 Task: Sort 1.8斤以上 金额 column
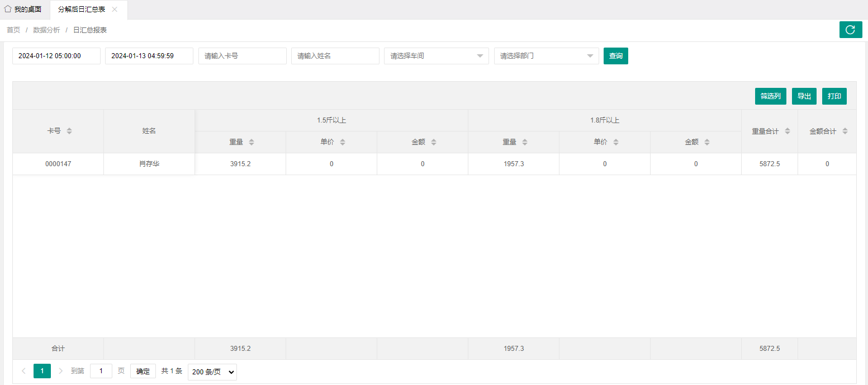point(707,142)
